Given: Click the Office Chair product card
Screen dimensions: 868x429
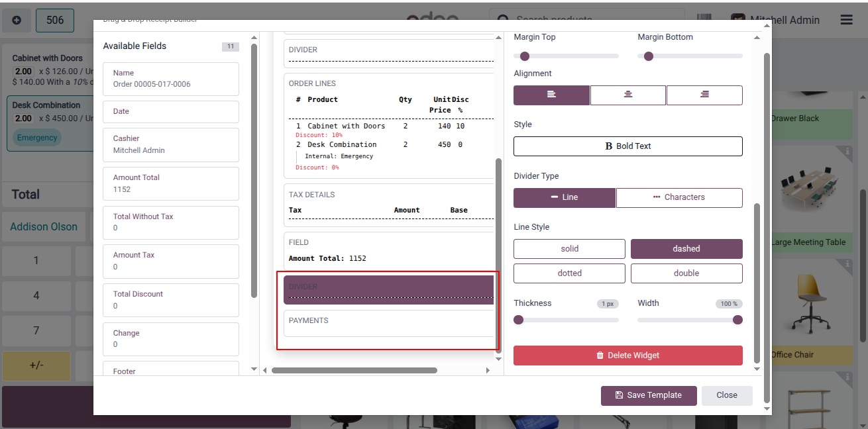Looking at the screenshot, I should click(812, 312).
